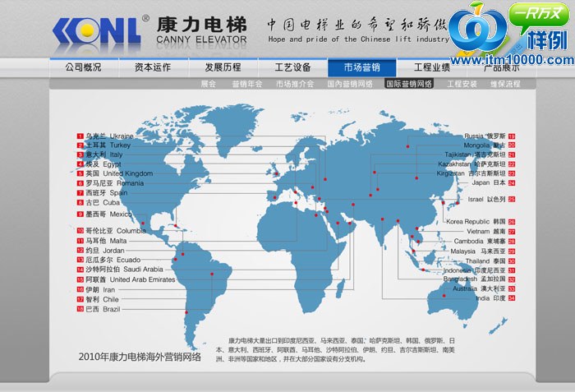Click red number 6 badge for Romania
The image size is (575, 392).
80,183
